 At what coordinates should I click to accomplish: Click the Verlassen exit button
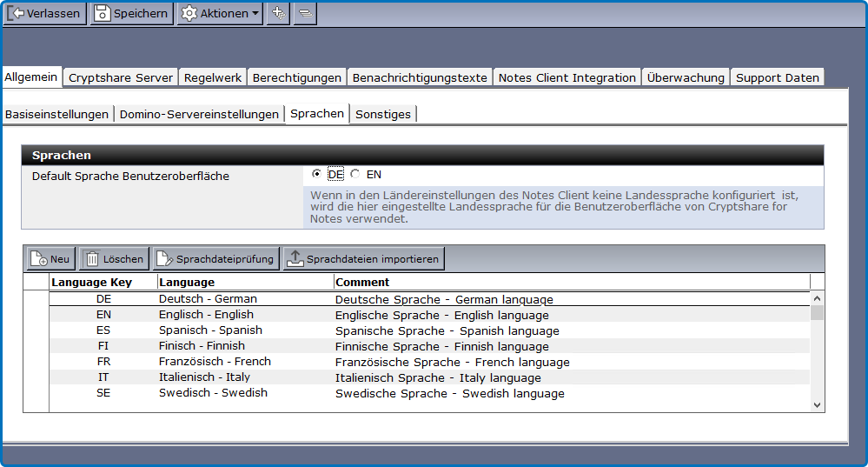click(x=44, y=13)
